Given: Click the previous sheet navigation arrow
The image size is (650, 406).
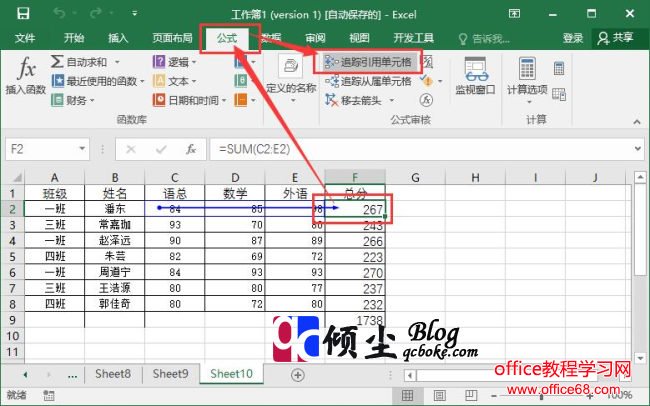Looking at the screenshot, I should pos(25,375).
